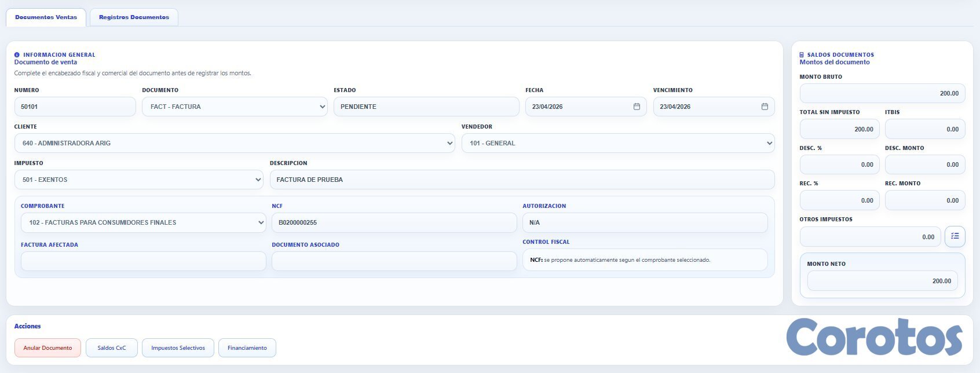This screenshot has width=980, height=373.
Task: Click the Otros Impuestos list icon button
Action: pos(955,236)
